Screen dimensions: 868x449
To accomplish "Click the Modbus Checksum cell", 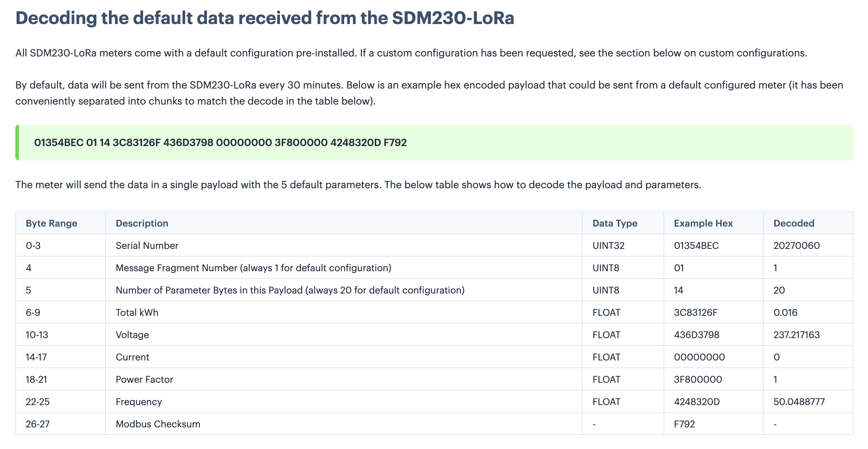I will 158,424.
